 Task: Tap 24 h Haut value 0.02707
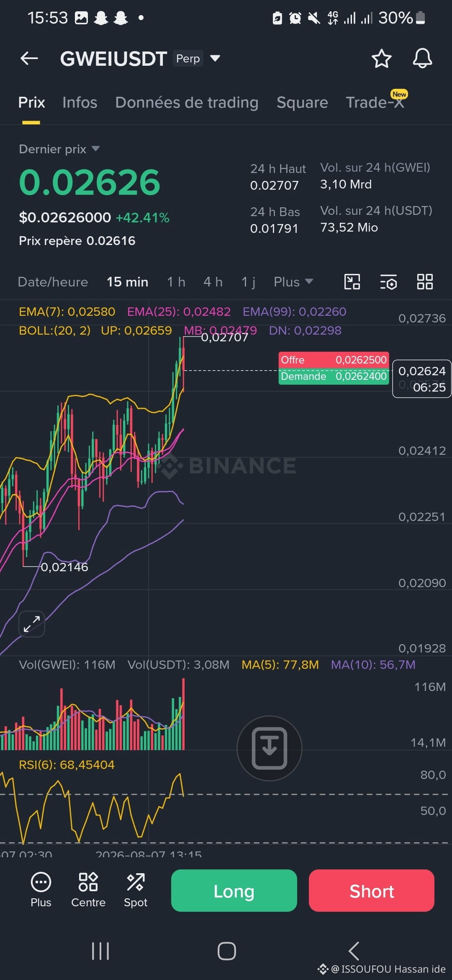coord(275,186)
